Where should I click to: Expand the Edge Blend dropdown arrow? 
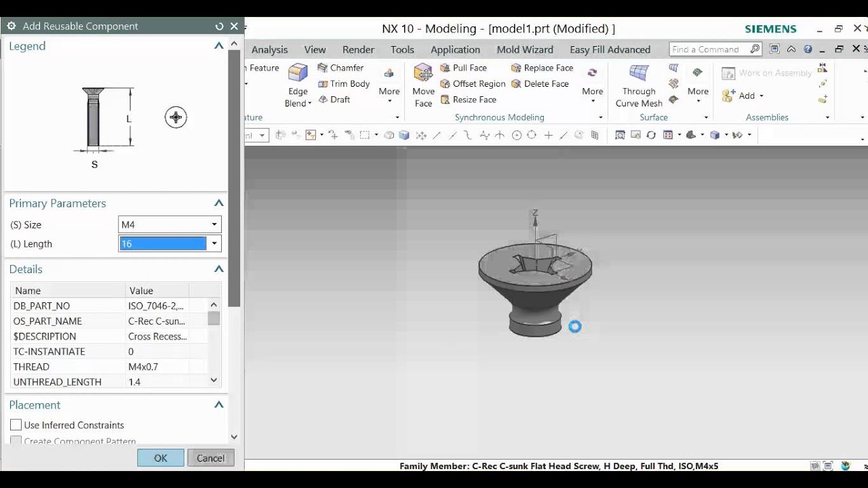309,104
